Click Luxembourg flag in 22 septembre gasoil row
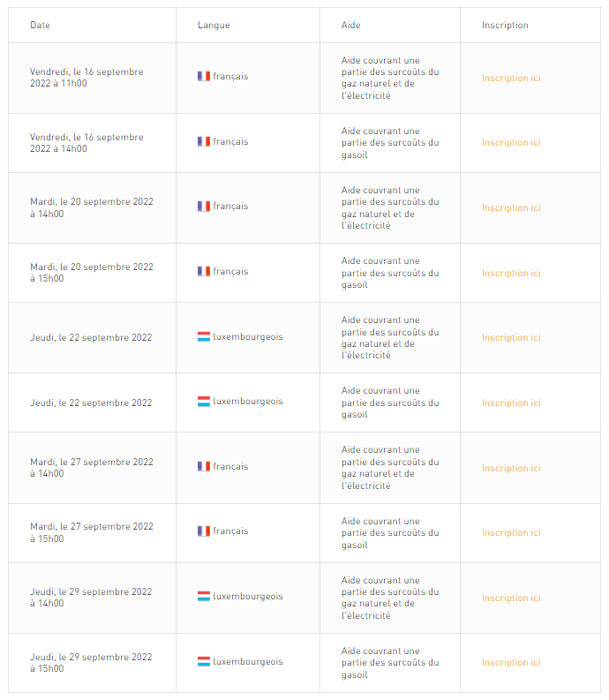 click(x=204, y=402)
